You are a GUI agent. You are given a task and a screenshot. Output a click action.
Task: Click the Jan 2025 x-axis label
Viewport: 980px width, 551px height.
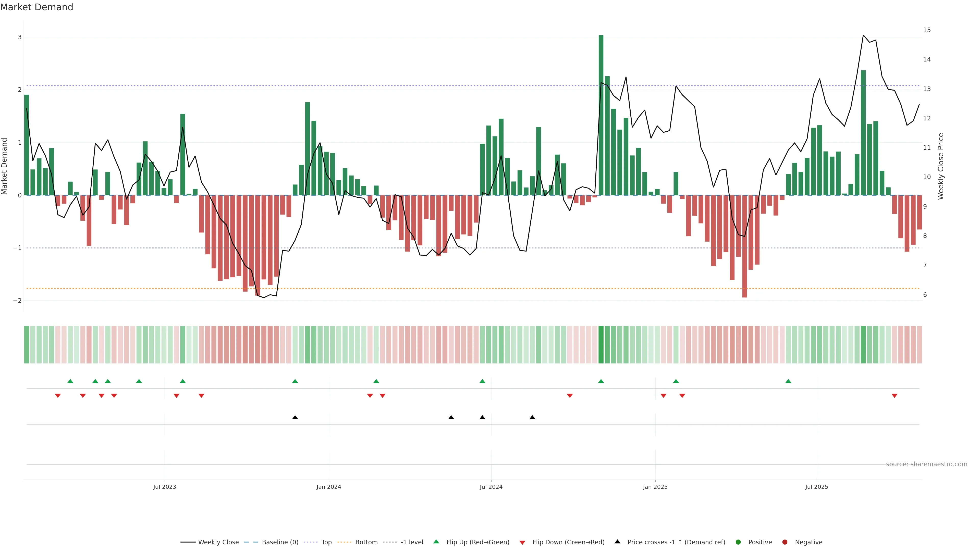point(655,487)
